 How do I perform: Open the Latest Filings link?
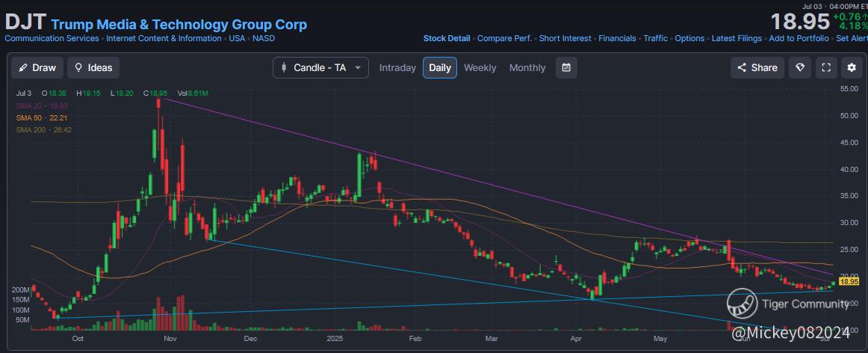737,38
